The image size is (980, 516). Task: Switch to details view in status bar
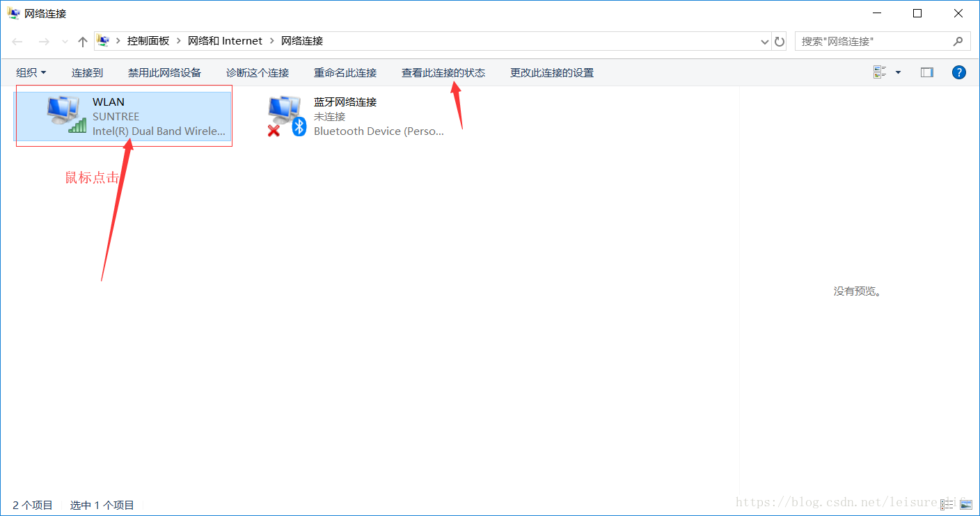(947, 504)
